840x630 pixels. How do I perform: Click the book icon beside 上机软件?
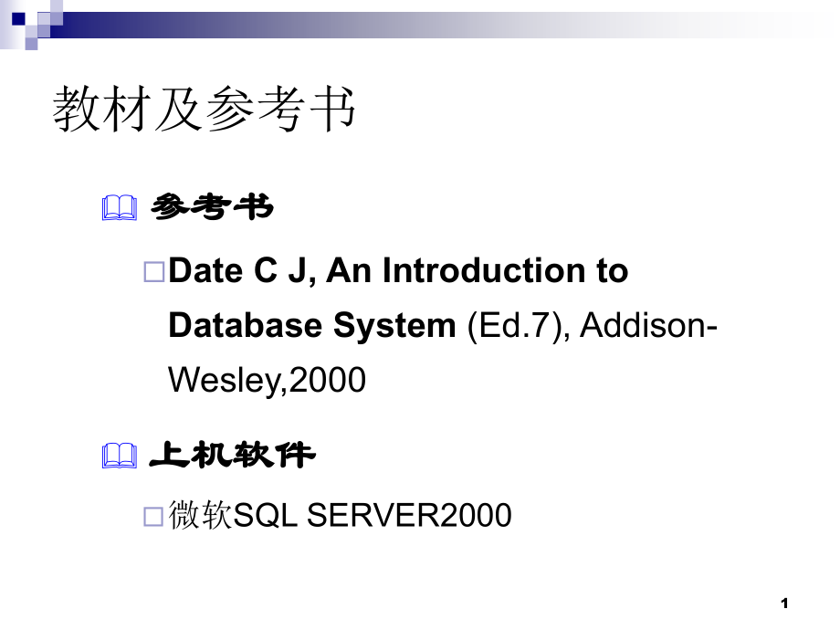pyautogui.click(x=119, y=455)
